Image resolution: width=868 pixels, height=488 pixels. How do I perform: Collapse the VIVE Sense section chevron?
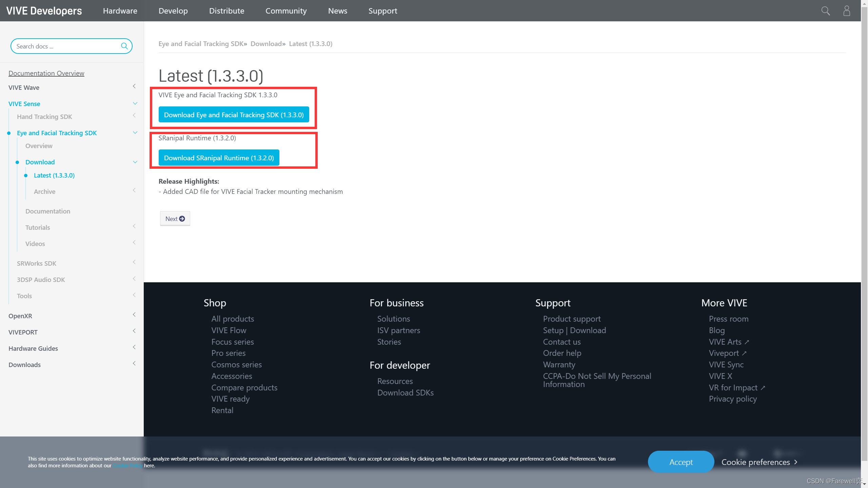135,103
